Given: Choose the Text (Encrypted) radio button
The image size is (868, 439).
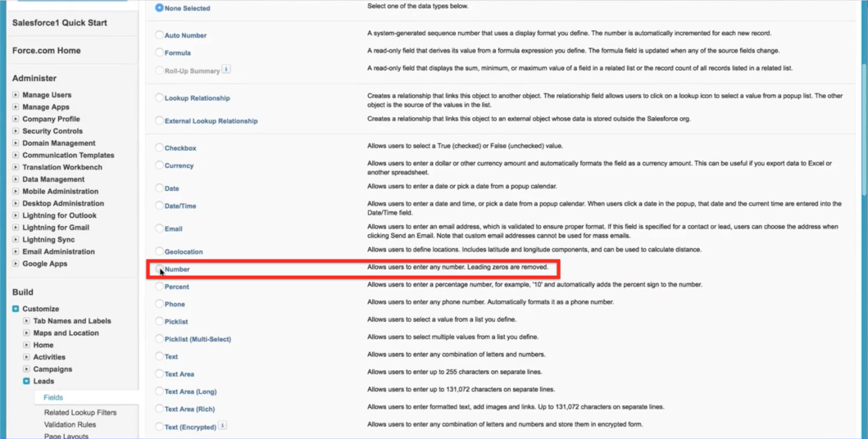Looking at the screenshot, I should [160, 426].
